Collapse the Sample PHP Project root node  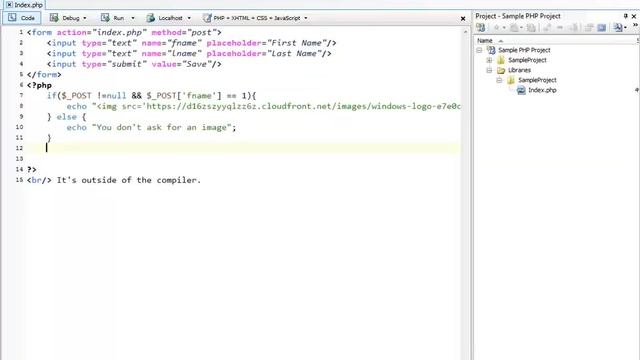tap(480, 50)
